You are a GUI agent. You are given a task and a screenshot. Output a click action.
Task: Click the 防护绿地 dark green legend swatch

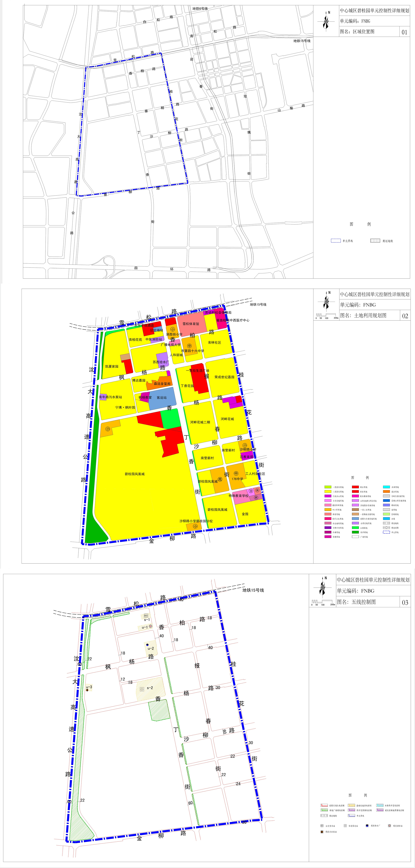(x=355, y=532)
